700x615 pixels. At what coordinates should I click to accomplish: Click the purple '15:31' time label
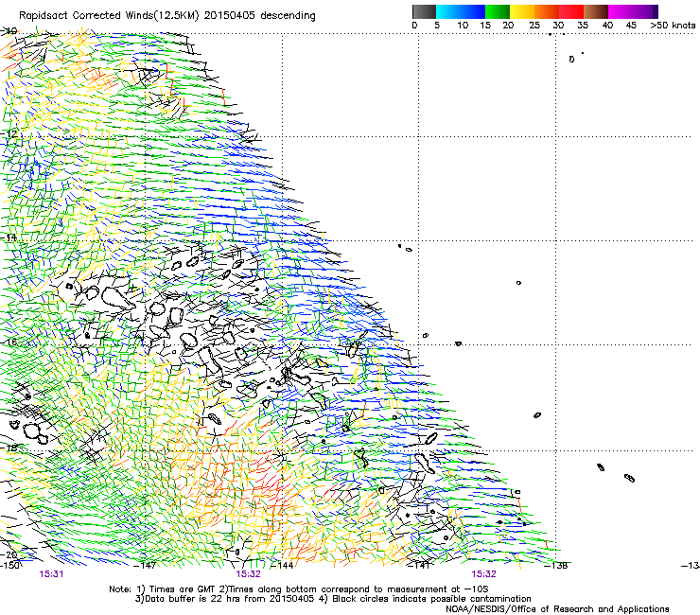click(x=51, y=574)
